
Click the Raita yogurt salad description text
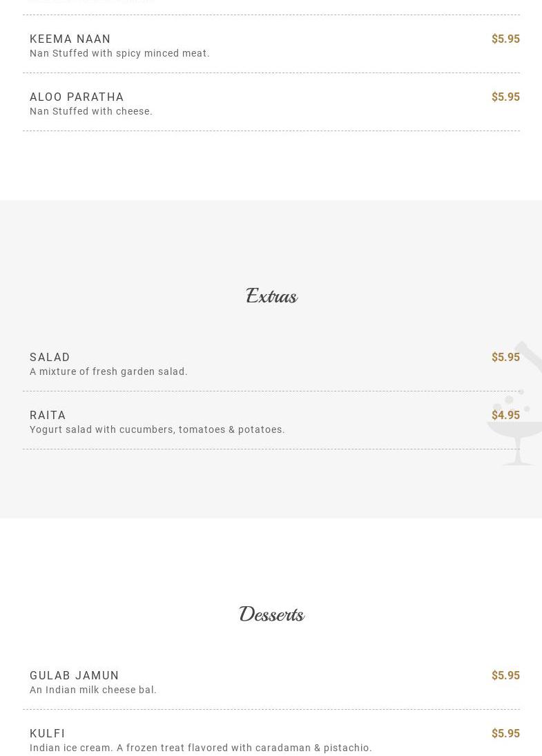(x=157, y=429)
